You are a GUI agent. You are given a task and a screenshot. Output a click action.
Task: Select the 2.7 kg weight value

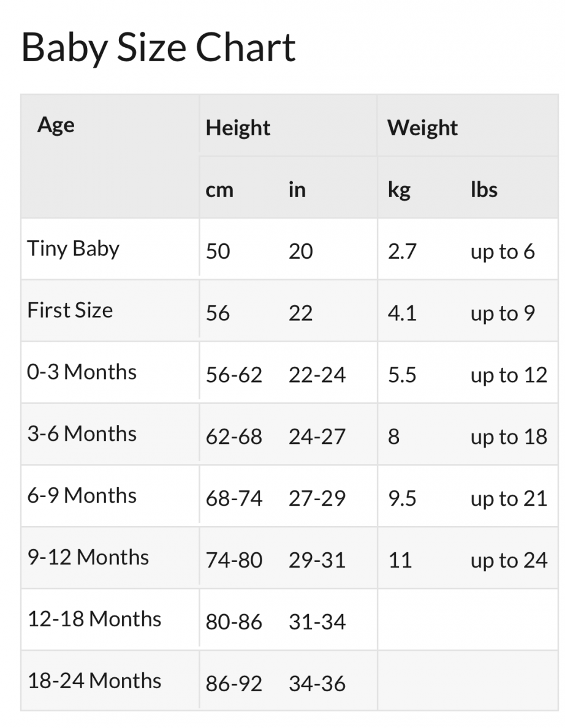point(403,251)
